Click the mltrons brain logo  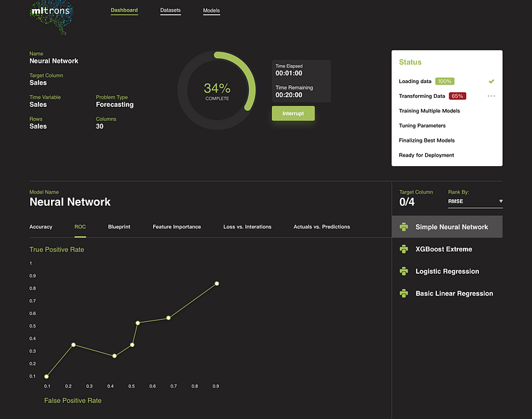tap(52, 17)
